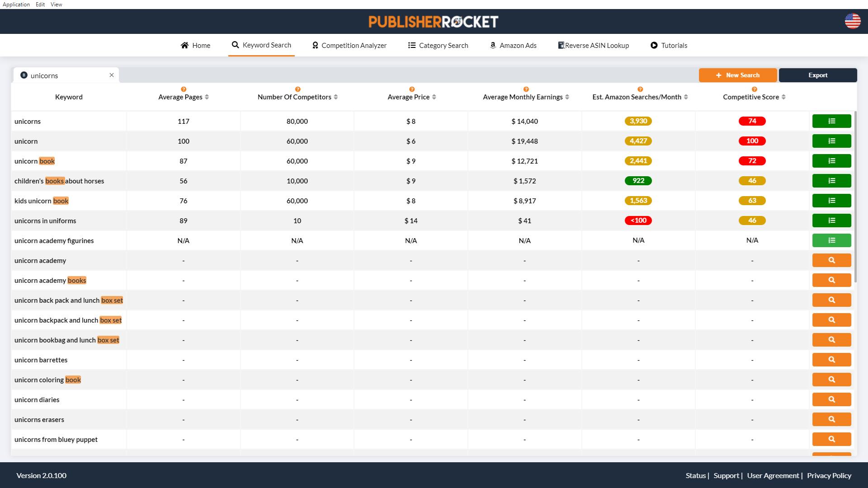The height and width of the screenshot is (488, 868).
Task: Click the green 922 searches badge
Action: pos(638,181)
